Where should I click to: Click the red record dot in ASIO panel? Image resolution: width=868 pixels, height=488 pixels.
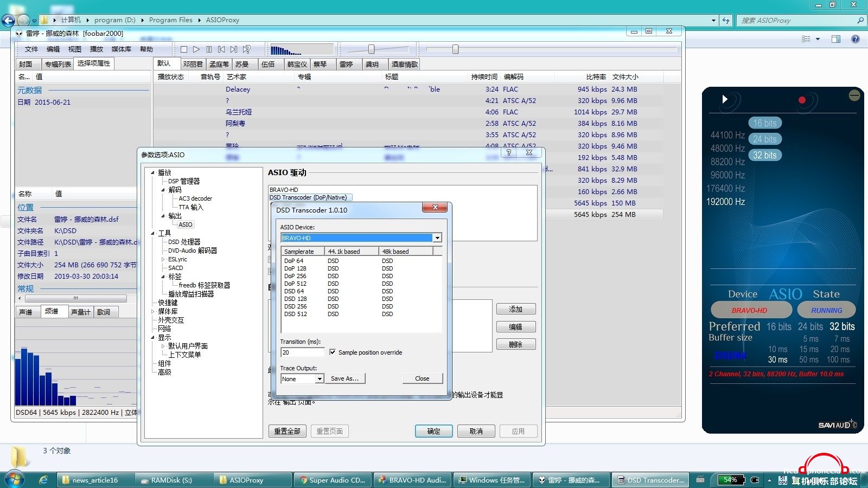(802, 100)
